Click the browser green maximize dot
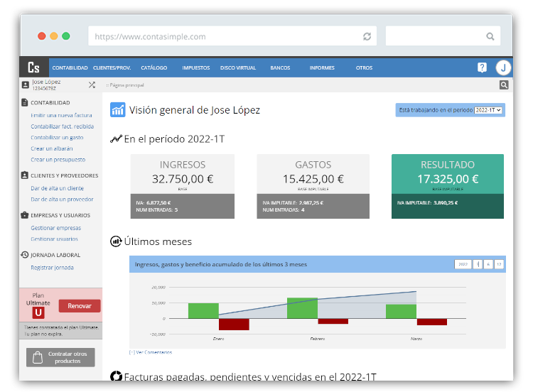The image size is (533, 392). (x=66, y=36)
